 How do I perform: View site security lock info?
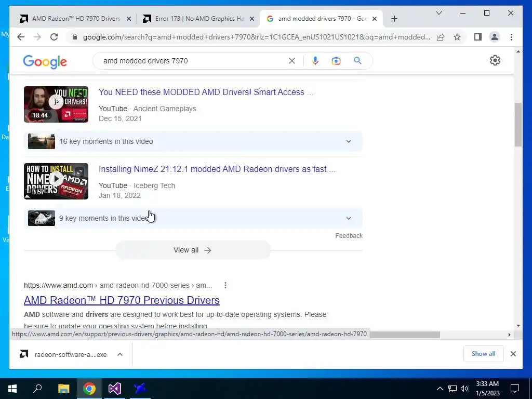(75, 37)
